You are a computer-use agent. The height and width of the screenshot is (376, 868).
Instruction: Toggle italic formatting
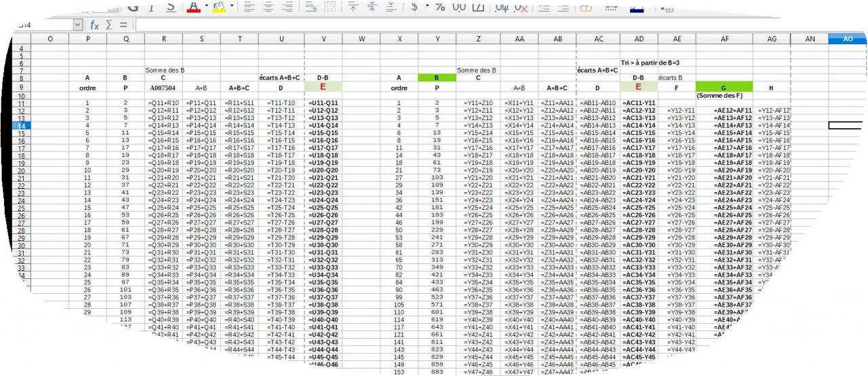coord(152,6)
